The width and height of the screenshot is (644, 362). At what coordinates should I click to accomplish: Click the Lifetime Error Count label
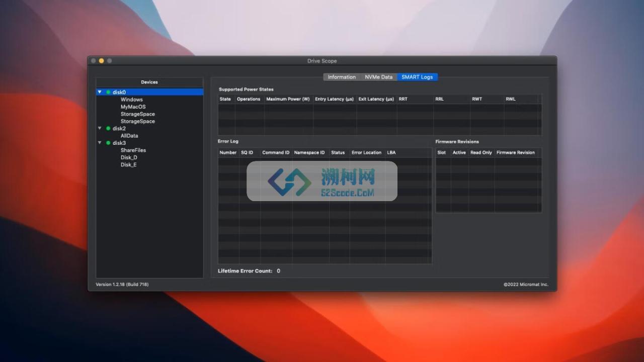[x=245, y=271]
